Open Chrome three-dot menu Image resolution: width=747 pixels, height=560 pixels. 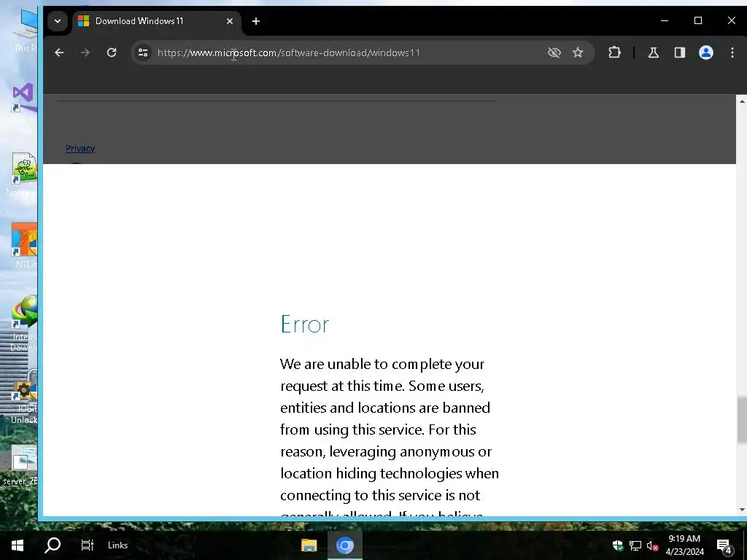coord(732,52)
